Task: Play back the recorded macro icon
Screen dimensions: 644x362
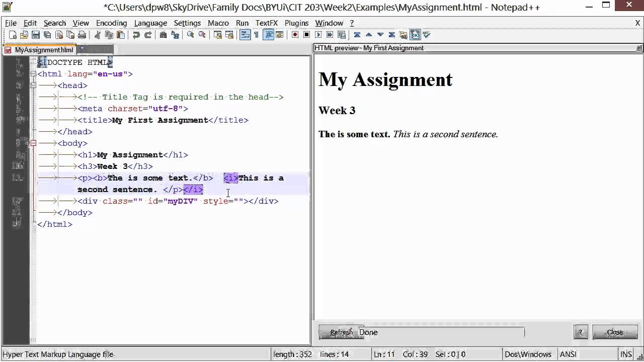Action: 318,35
